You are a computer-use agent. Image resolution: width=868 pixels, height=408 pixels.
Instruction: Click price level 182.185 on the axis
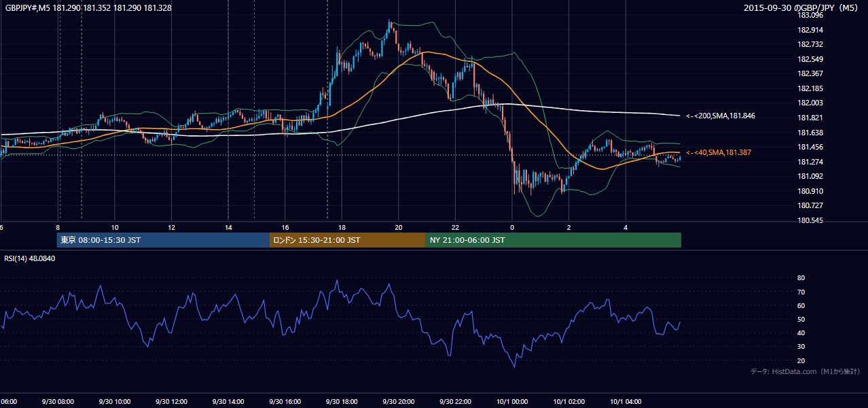pyautogui.click(x=810, y=88)
